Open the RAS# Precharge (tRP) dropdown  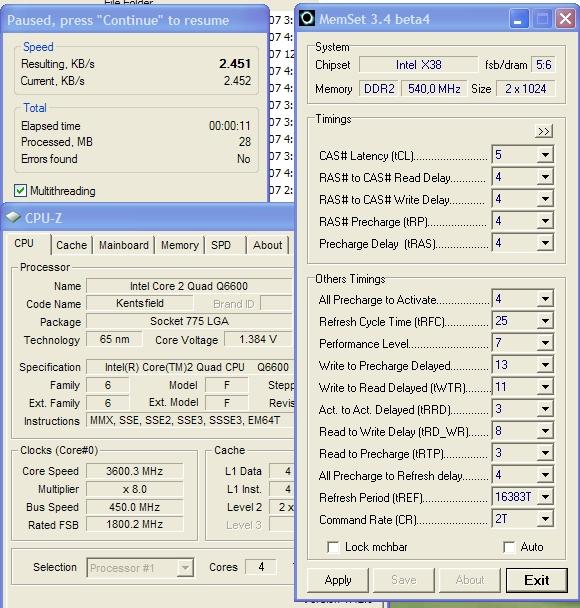545,221
